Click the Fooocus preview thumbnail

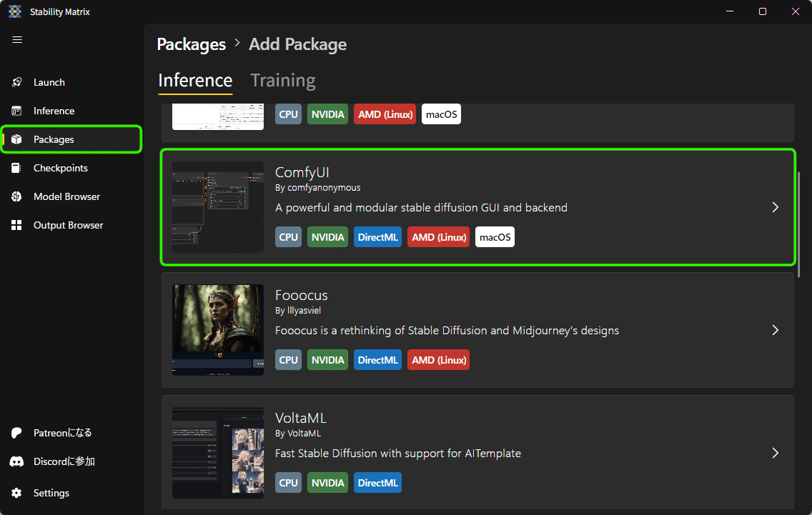[218, 330]
